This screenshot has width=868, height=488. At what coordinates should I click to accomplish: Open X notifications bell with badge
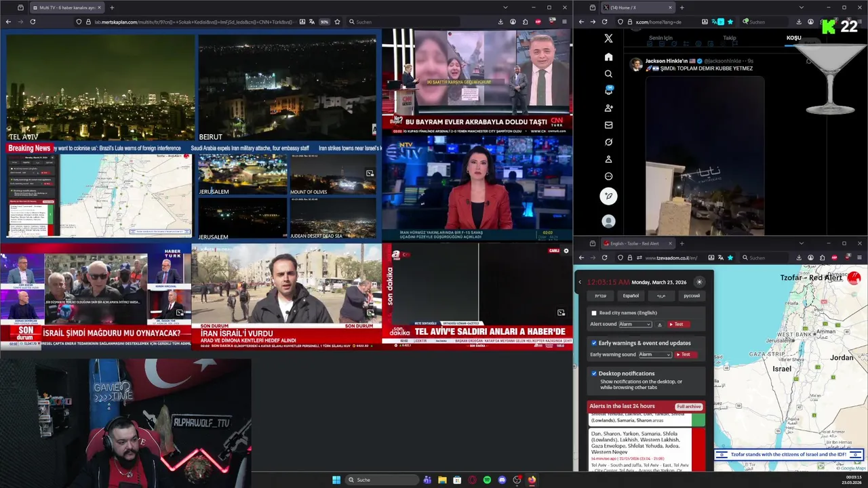608,91
